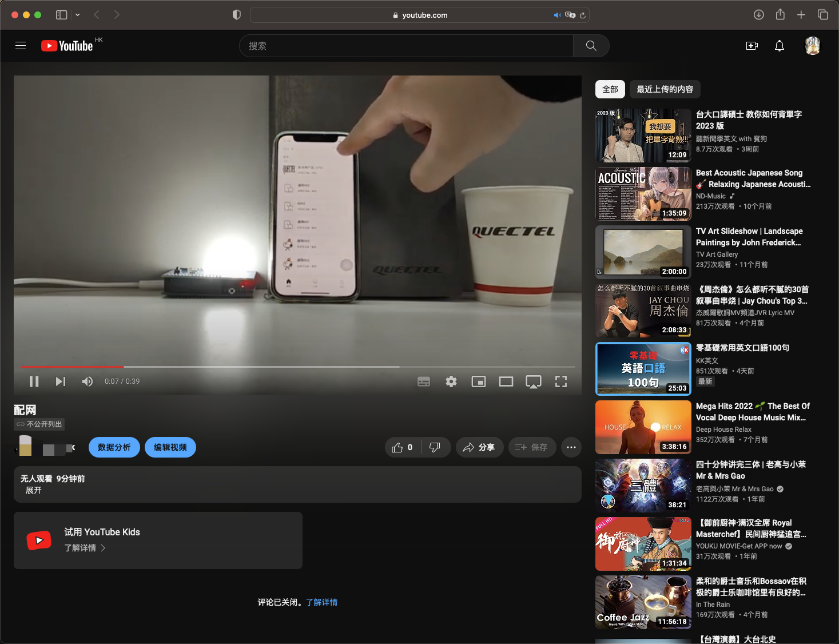Pause the video playback
The width and height of the screenshot is (839, 644).
(x=34, y=381)
